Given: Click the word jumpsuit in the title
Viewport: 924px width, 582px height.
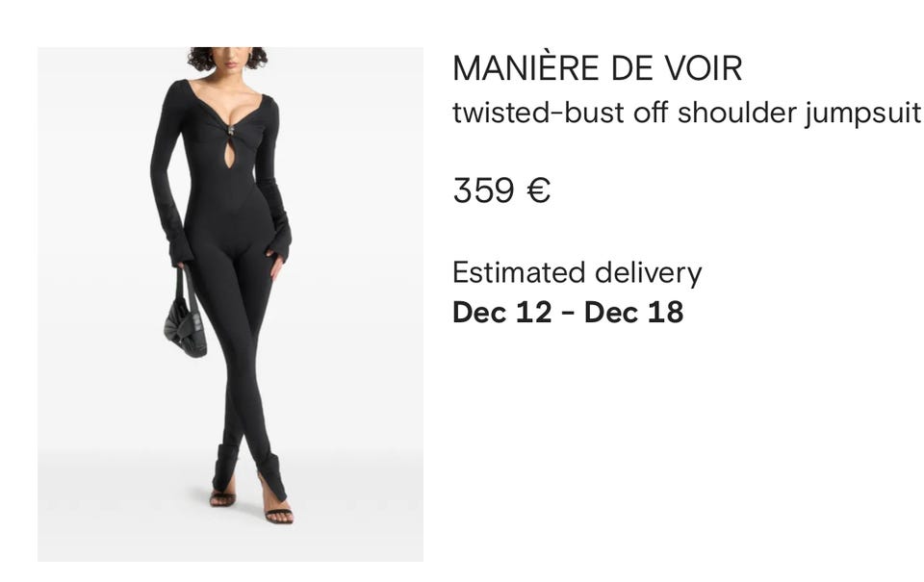Looking at the screenshot, I should pyautogui.click(x=862, y=114).
